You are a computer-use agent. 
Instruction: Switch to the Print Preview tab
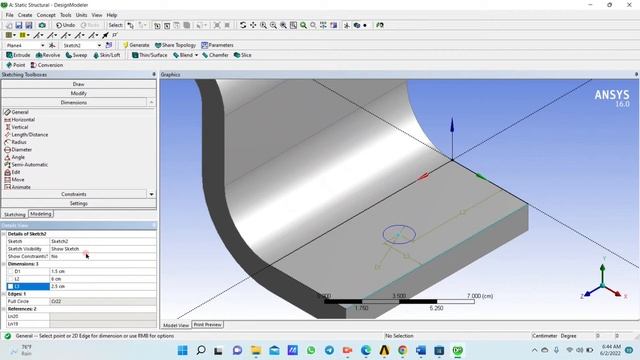point(207,324)
